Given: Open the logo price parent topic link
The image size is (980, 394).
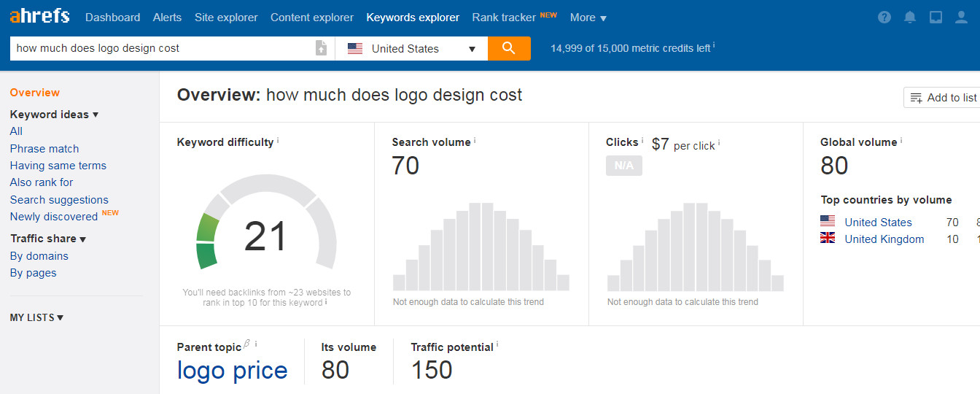Looking at the screenshot, I should pos(232,371).
